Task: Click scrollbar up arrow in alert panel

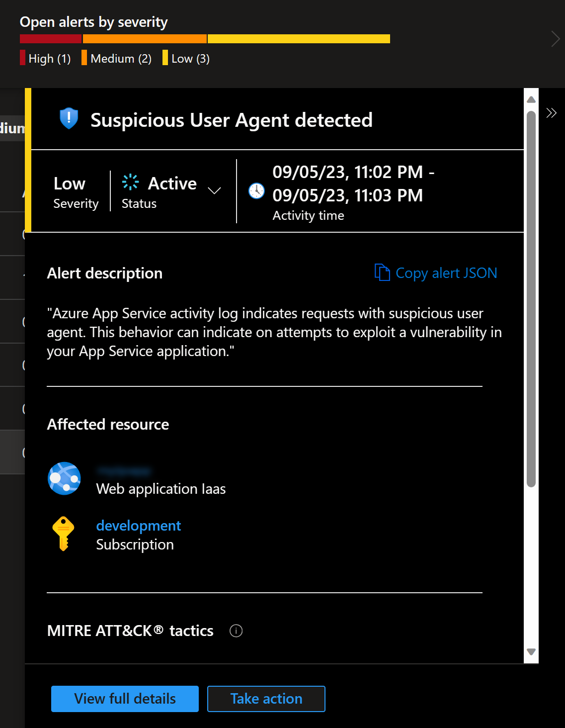Action: point(531,99)
